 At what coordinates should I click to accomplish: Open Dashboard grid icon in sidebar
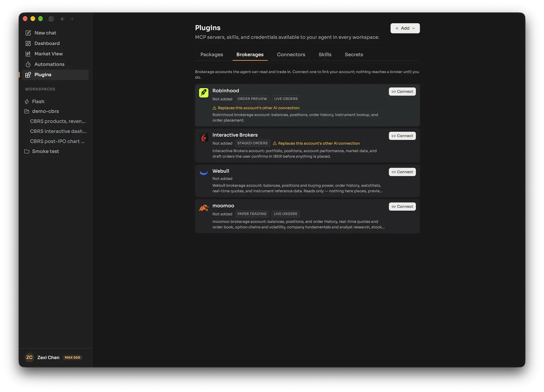coord(28,43)
